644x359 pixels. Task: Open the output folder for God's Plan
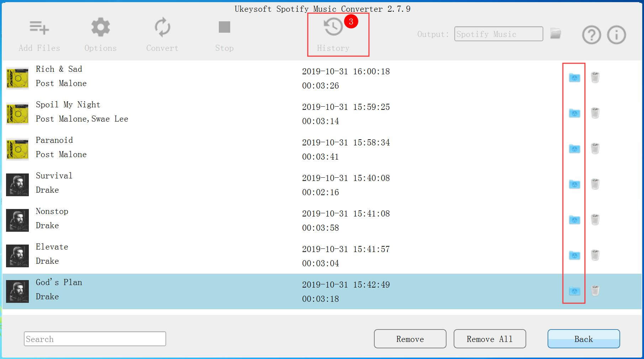(x=574, y=291)
